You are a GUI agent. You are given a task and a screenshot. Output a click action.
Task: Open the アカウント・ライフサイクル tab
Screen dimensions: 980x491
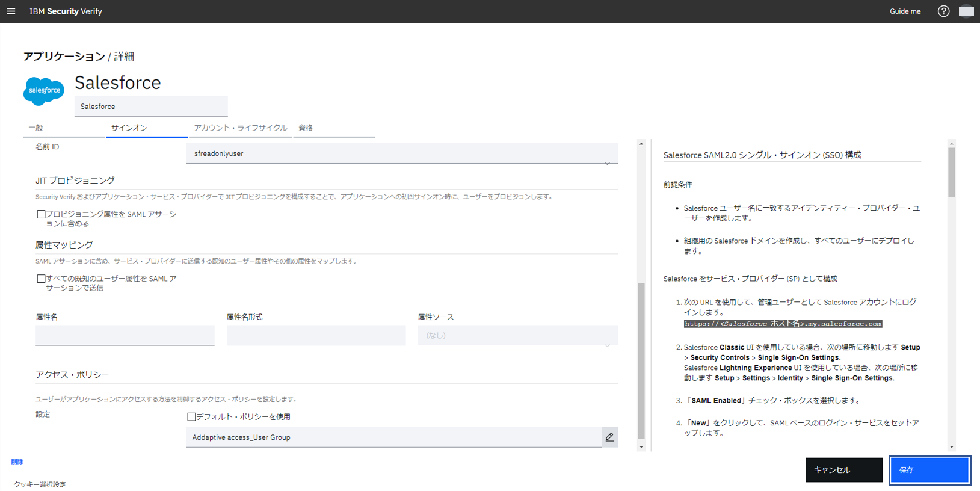pos(240,128)
